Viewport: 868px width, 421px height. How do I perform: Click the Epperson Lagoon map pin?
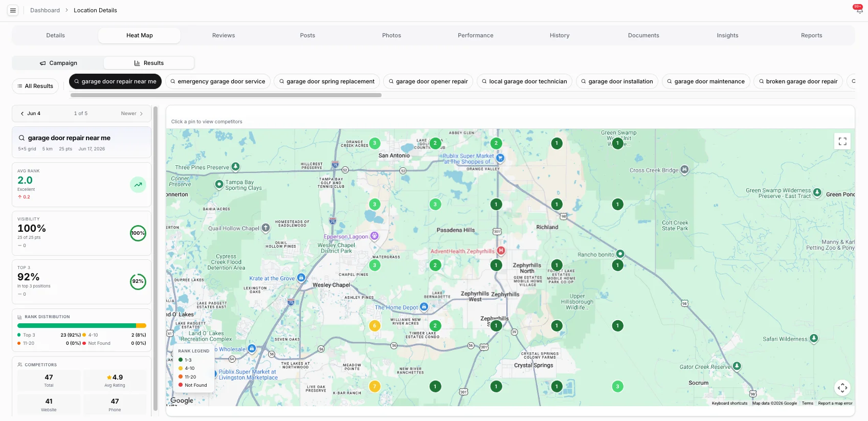[374, 236]
